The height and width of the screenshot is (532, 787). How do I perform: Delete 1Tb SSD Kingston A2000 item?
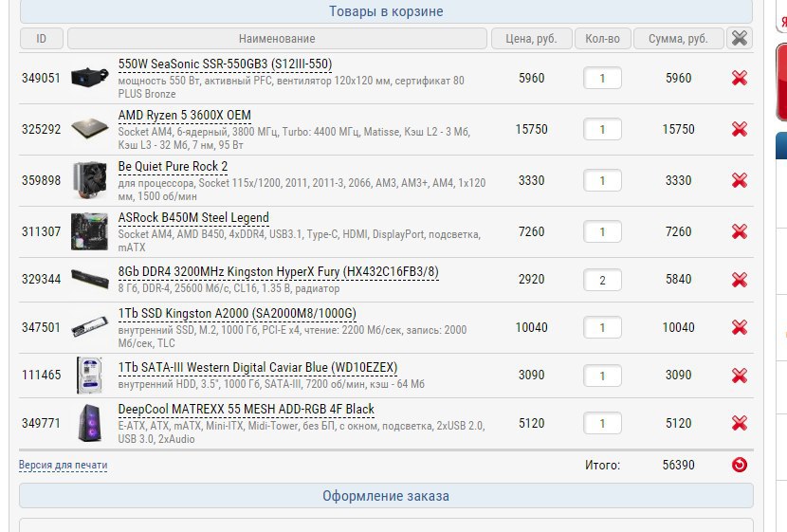[x=740, y=327]
